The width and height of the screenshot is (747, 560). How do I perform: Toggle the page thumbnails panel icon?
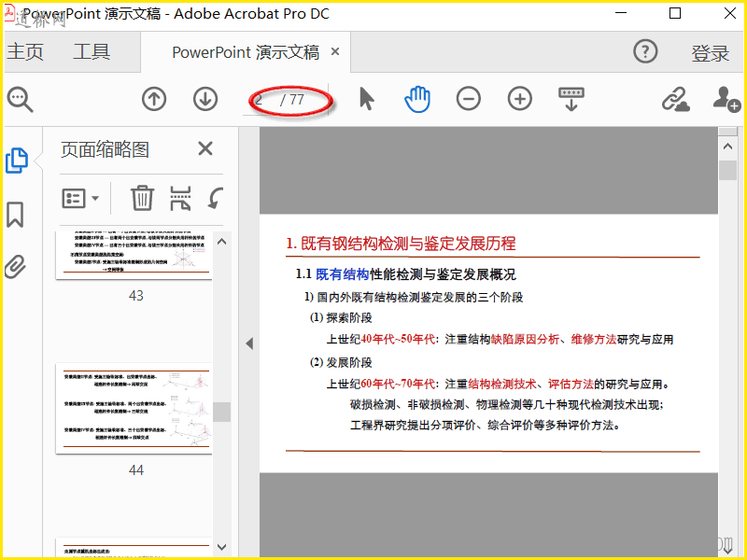[x=17, y=161]
